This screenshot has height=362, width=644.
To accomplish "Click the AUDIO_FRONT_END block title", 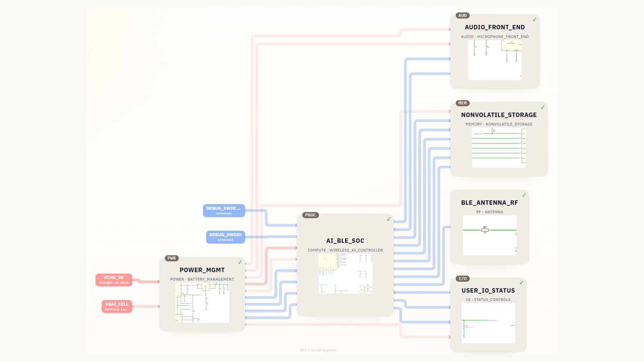I will [495, 27].
